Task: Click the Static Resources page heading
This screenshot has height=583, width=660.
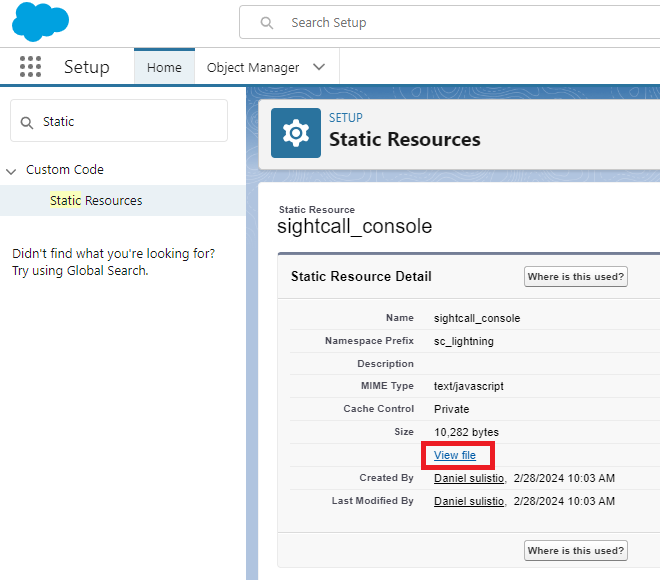Action: point(405,139)
